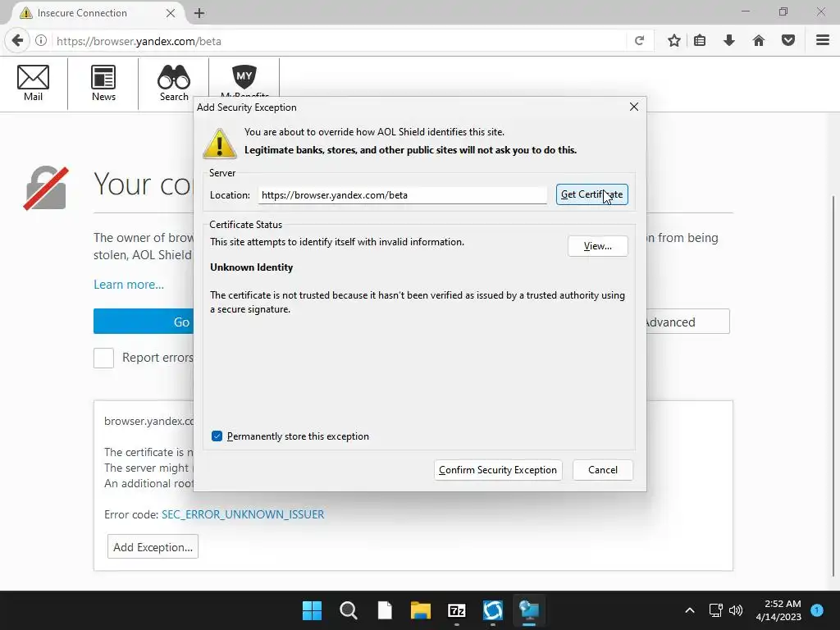This screenshot has height=630, width=840.
Task: Click the Unknown Identity heading text
Action: [251, 267]
